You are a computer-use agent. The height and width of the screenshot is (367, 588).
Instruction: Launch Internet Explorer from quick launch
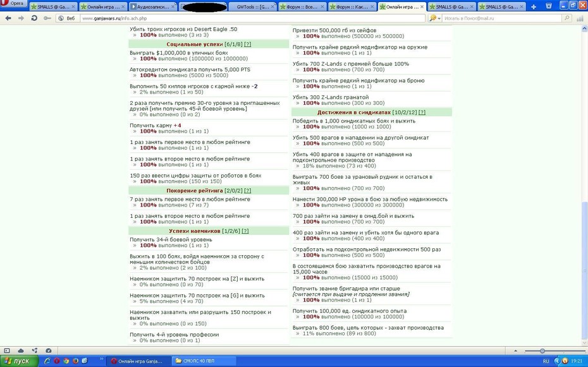47,361
